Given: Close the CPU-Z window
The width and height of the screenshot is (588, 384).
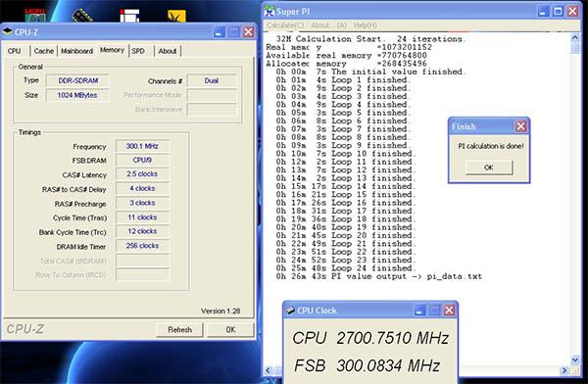Looking at the screenshot, I should pos(248,32).
